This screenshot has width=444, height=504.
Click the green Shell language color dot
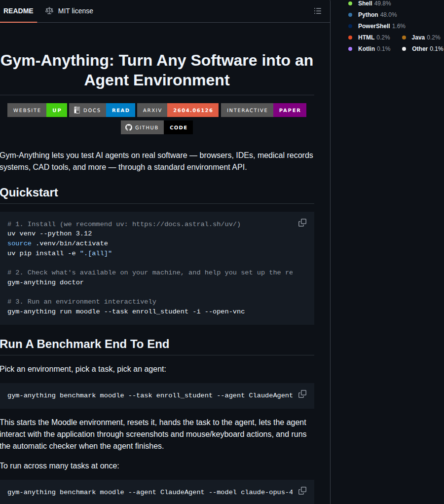click(x=350, y=3)
